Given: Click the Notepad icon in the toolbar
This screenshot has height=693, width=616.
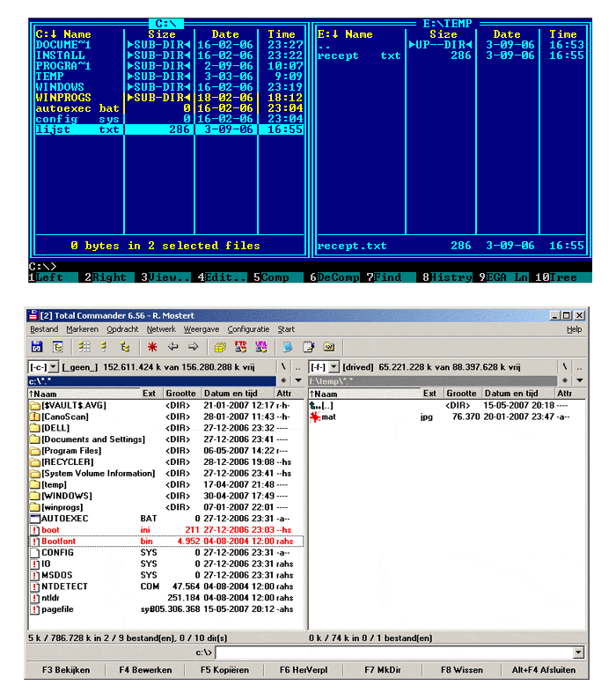Looking at the screenshot, I should pyautogui.click(x=308, y=347).
